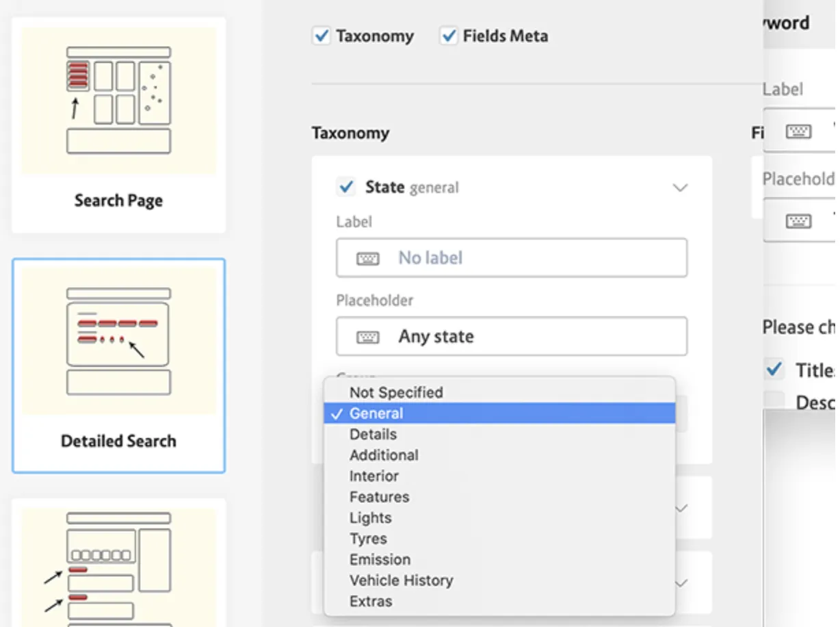Choose Lights in the group dropdown
The height and width of the screenshot is (627, 840).
tap(499, 517)
